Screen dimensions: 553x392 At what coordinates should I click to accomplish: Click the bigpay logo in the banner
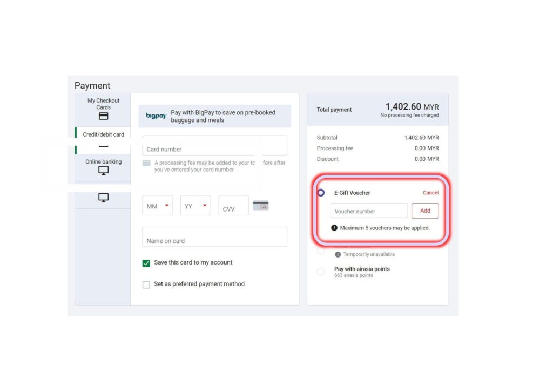click(x=156, y=116)
